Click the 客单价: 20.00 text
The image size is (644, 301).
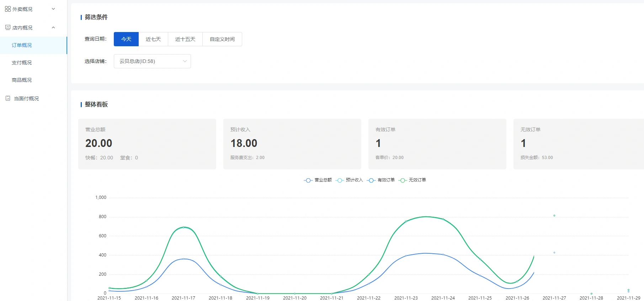(390, 158)
